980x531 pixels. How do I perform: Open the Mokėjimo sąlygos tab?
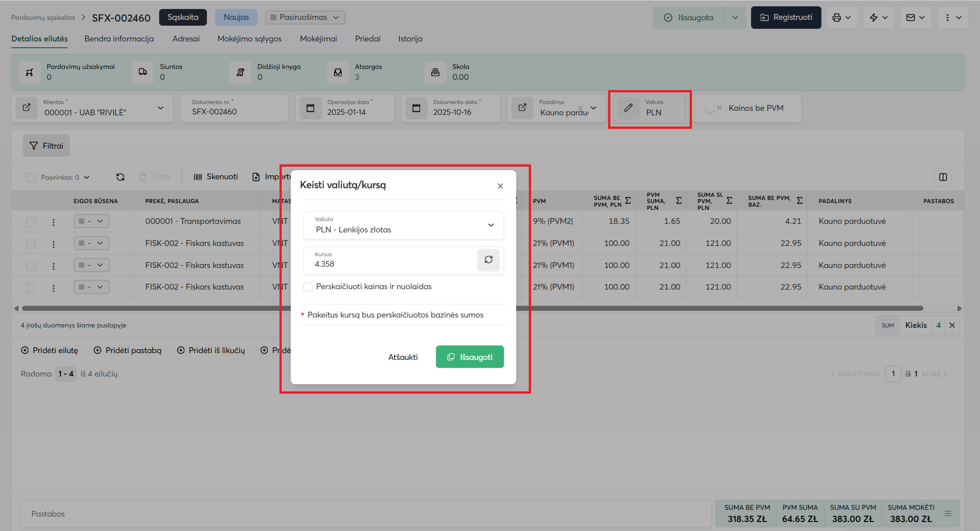coord(249,39)
